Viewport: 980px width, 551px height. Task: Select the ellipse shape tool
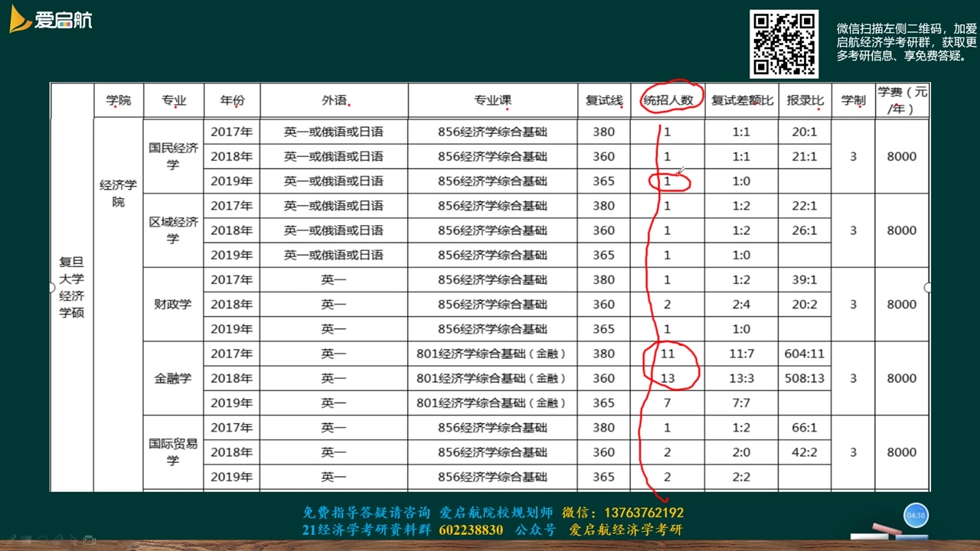click(58, 538)
